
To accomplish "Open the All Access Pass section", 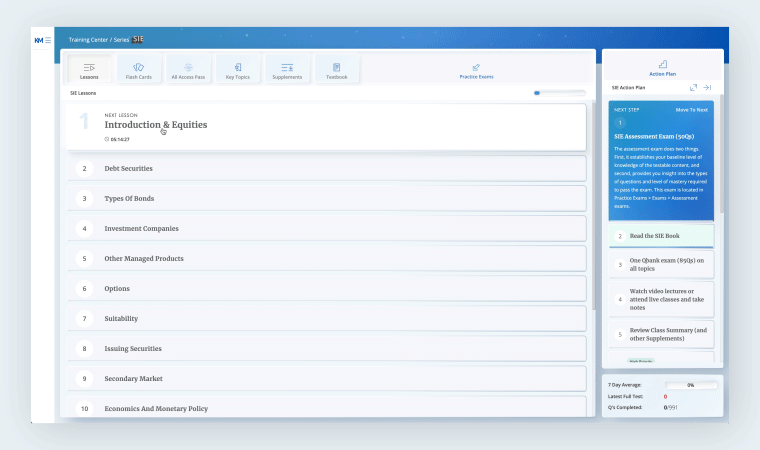I will click(x=188, y=70).
